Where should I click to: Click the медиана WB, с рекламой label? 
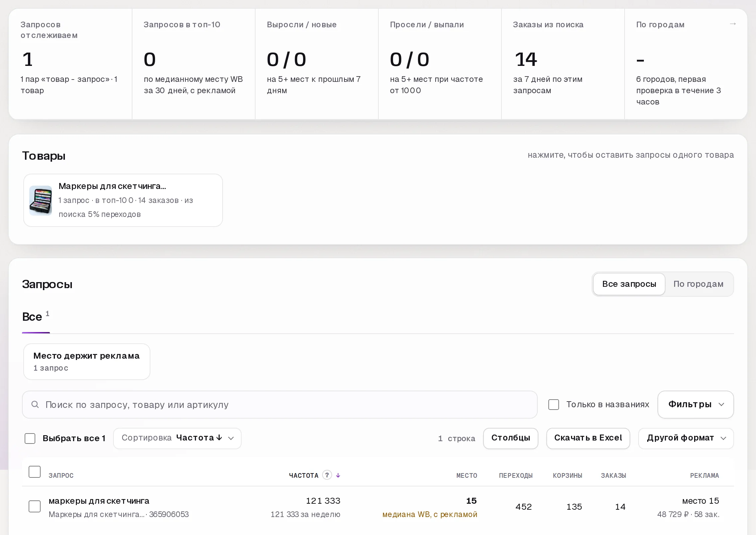[x=430, y=515]
